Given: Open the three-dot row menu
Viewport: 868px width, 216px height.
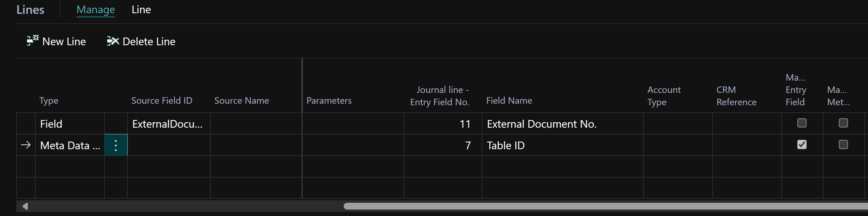Looking at the screenshot, I should click(115, 145).
